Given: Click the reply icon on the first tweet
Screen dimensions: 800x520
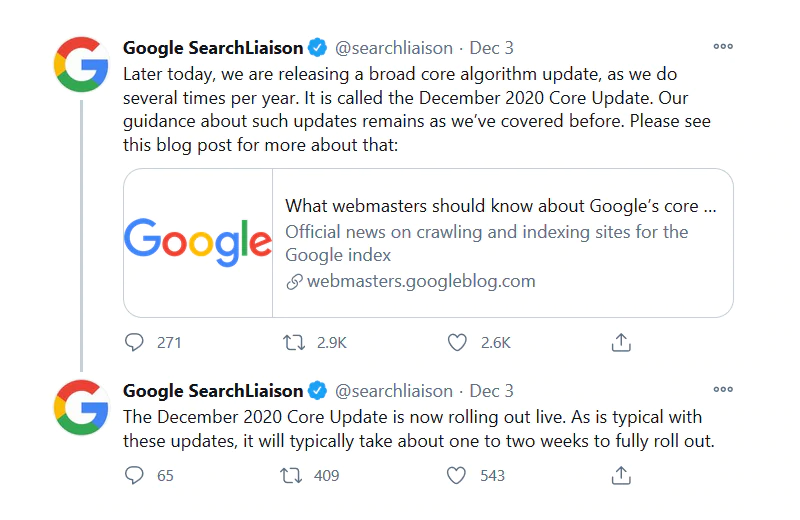Looking at the screenshot, I should click(x=135, y=342).
